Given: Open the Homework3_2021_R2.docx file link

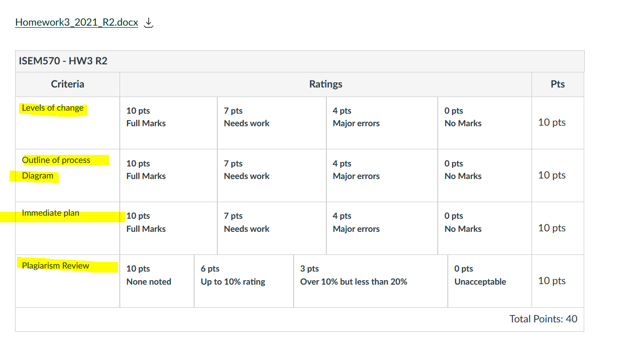Looking at the screenshot, I should click(x=76, y=22).
